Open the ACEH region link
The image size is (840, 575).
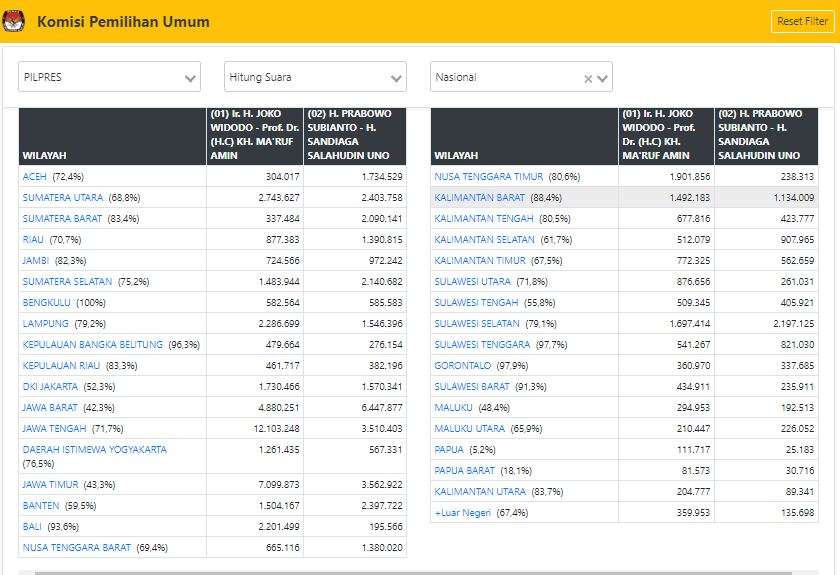pos(34,176)
